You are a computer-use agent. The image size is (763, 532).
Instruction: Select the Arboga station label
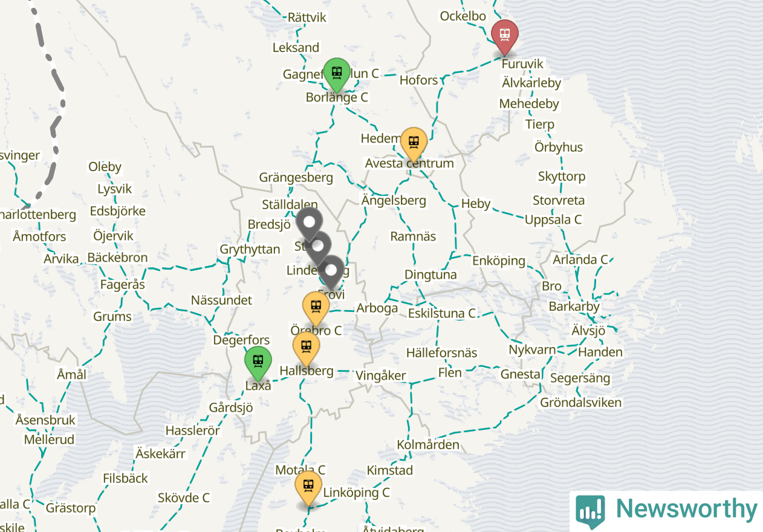[x=377, y=308]
